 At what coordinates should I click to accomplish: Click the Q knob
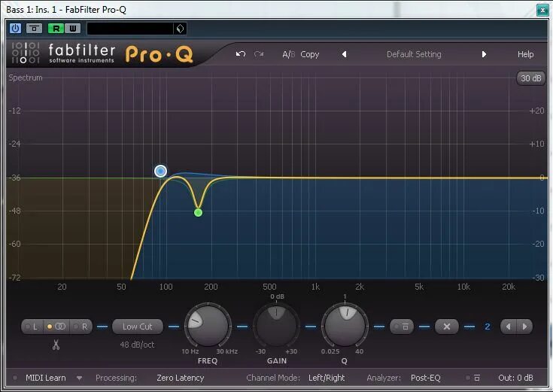pyautogui.click(x=345, y=325)
